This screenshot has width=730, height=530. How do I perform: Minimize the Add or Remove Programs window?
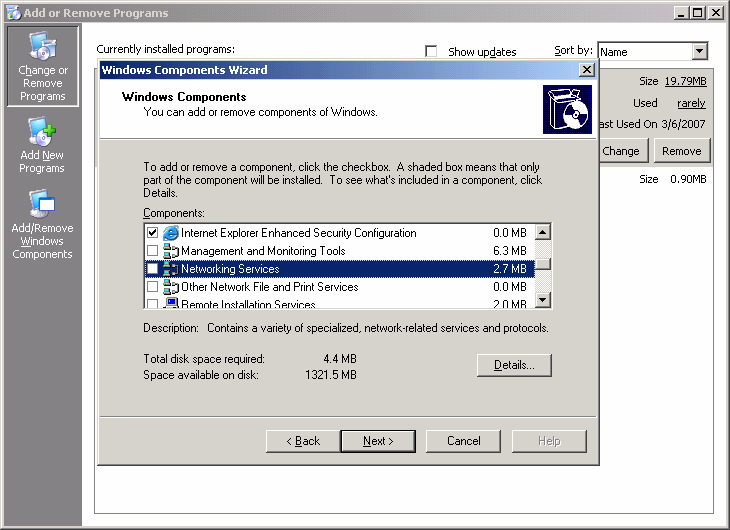(x=681, y=13)
